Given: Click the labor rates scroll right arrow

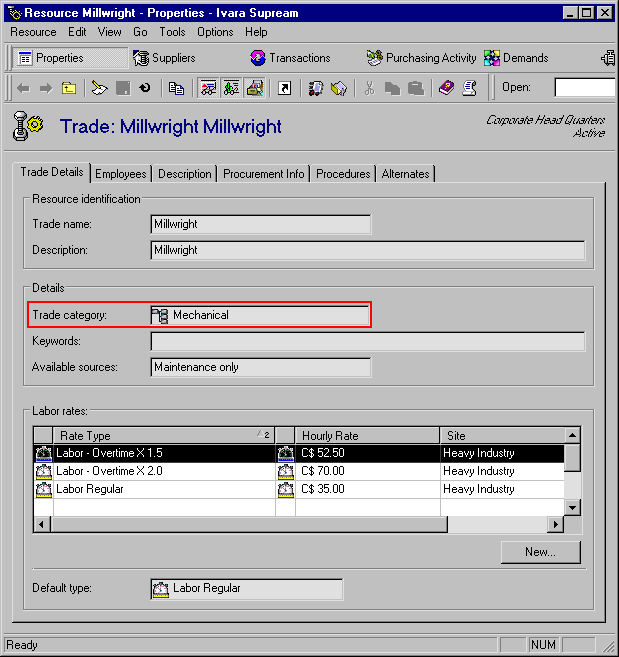Looking at the screenshot, I should 555,525.
